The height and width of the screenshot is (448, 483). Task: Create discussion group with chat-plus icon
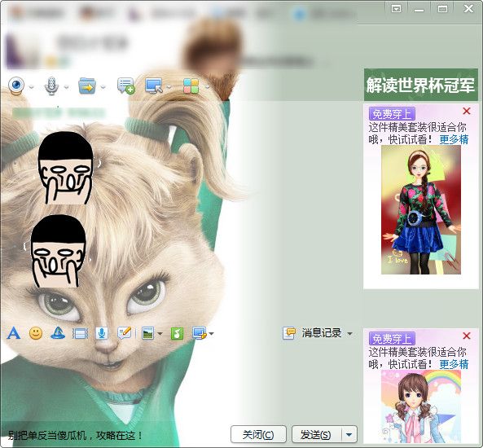[x=125, y=86]
